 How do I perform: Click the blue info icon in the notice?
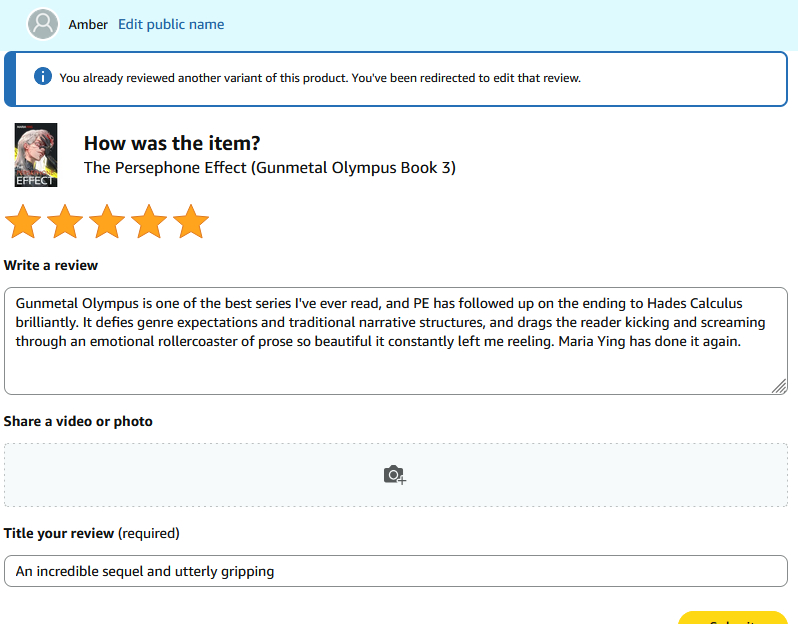(x=43, y=77)
